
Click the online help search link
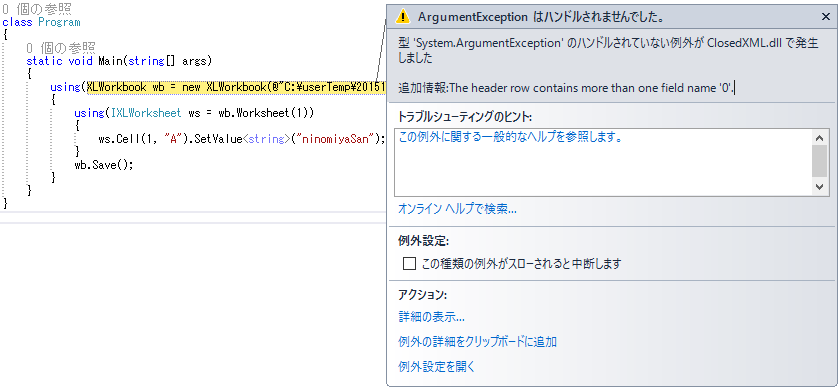pyautogui.click(x=457, y=209)
